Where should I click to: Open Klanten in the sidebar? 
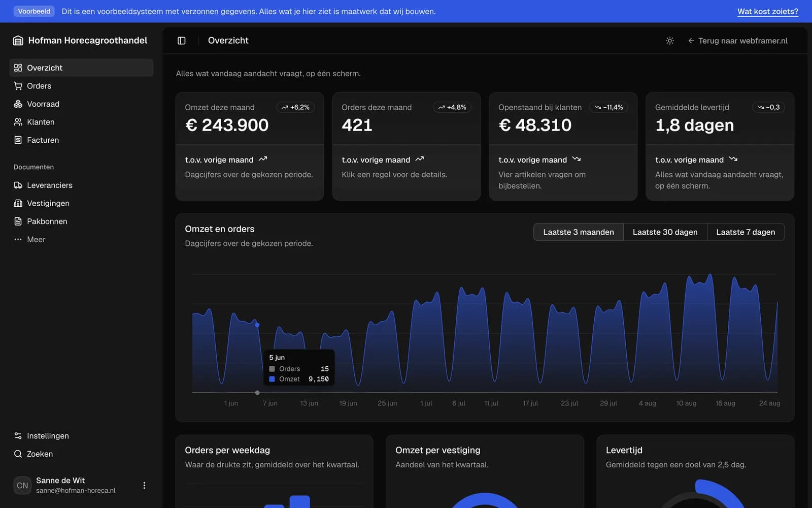(81, 122)
